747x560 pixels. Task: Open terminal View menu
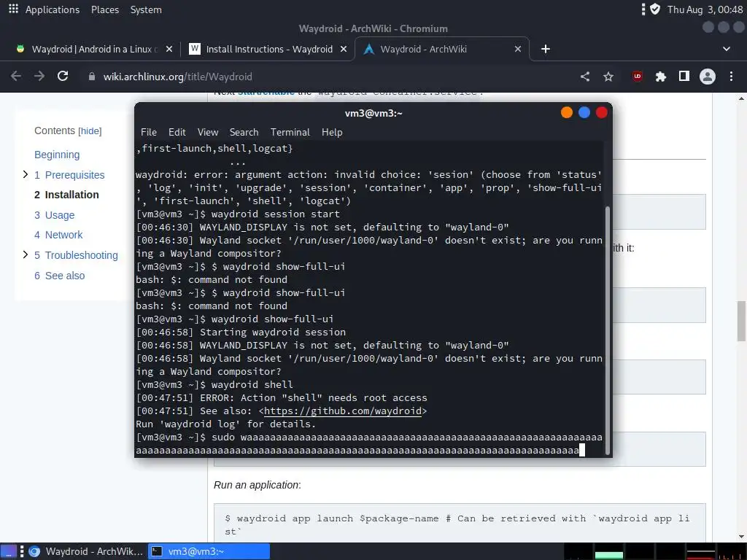click(208, 132)
